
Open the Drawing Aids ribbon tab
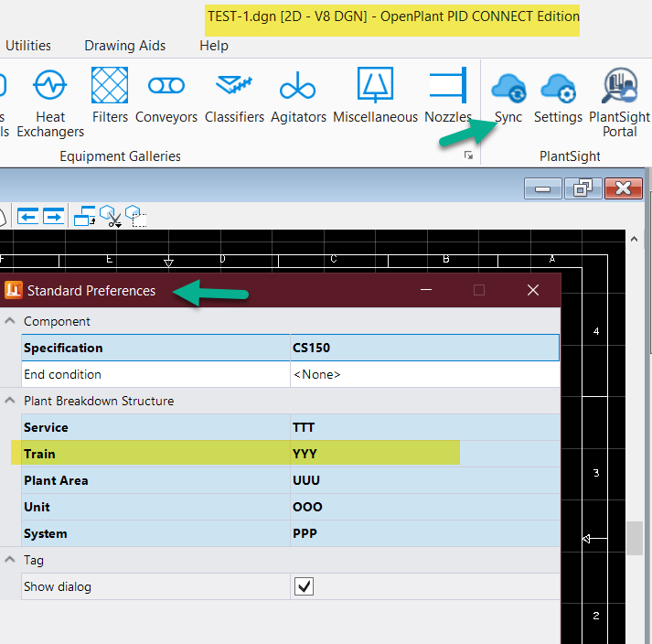pos(124,46)
